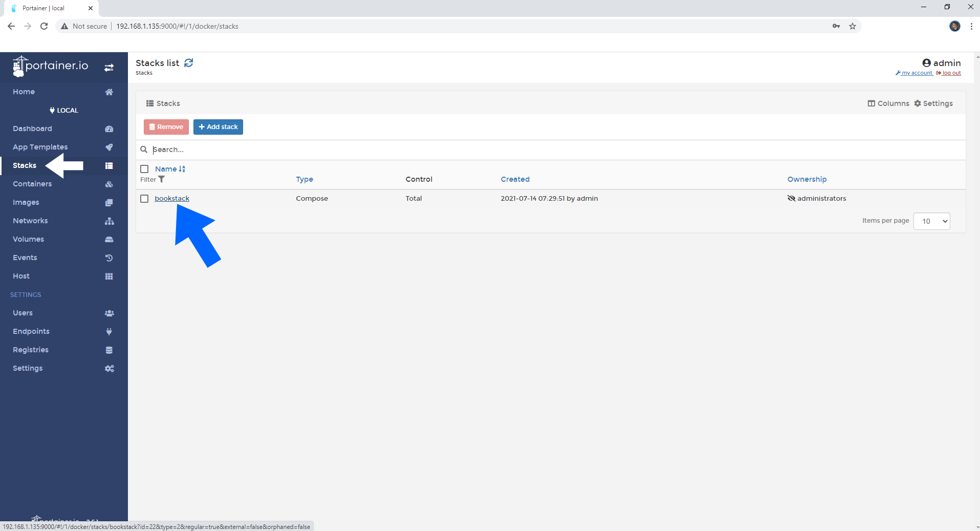Click the endpoint switcher beside the Portainer logo
The width and height of the screenshot is (980, 531).
coord(109,67)
